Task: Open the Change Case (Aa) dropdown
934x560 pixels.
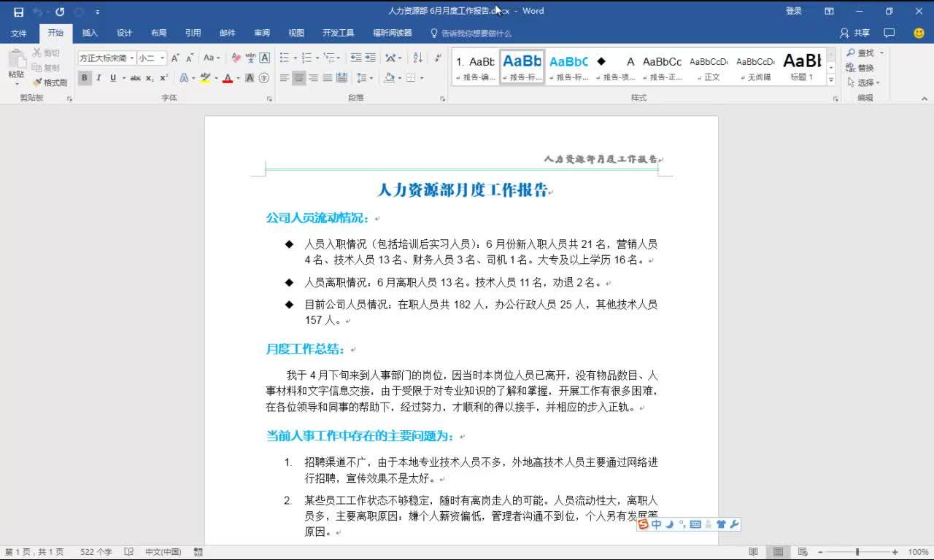Action: tap(212, 58)
